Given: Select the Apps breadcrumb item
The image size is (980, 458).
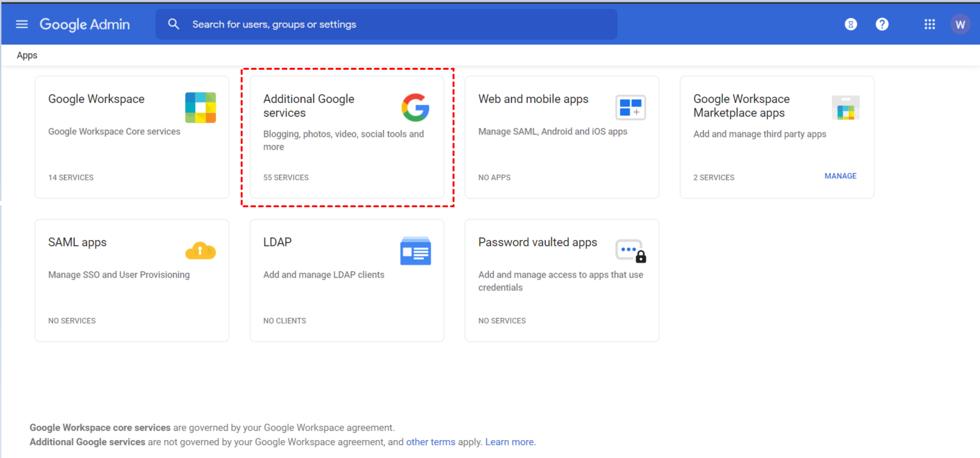Looking at the screenshot, I should click(27, 56).
